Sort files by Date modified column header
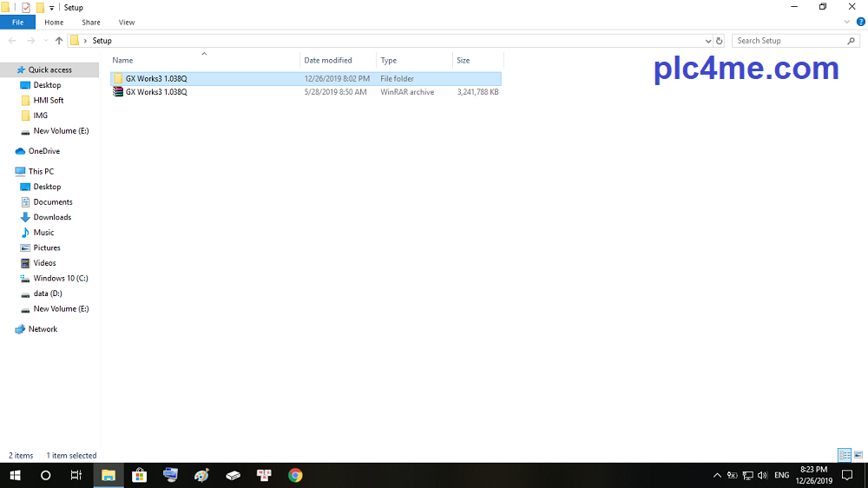The height and width of the screenshot is (488, 868). 328,61
